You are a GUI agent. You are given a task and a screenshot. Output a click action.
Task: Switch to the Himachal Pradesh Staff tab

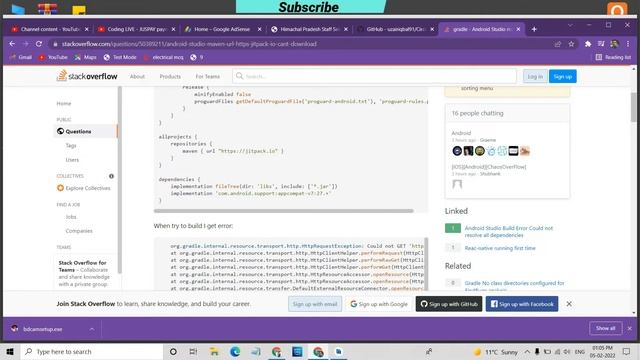click(x=310, y=29)
